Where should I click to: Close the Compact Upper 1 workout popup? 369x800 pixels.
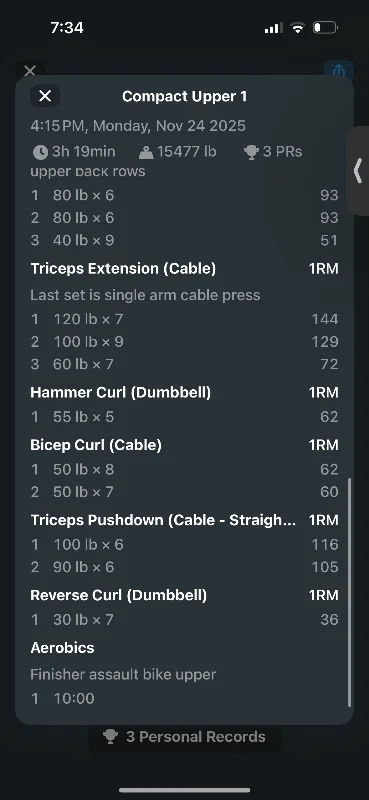[45, 96]
